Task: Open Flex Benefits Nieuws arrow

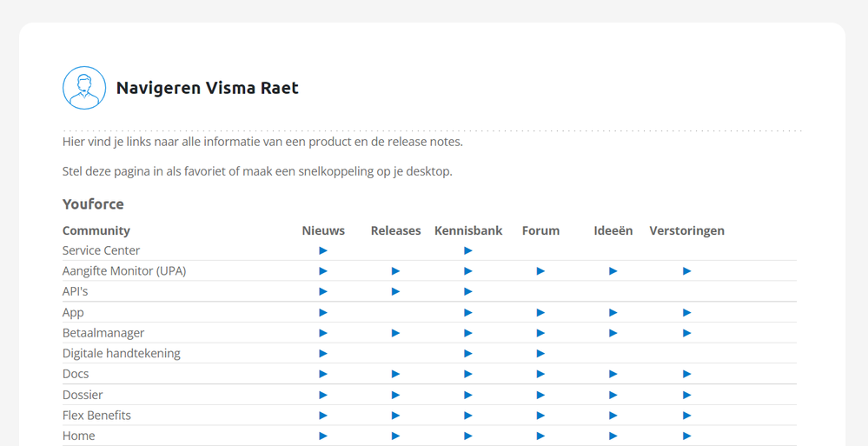Action: (x=323, y=416)
